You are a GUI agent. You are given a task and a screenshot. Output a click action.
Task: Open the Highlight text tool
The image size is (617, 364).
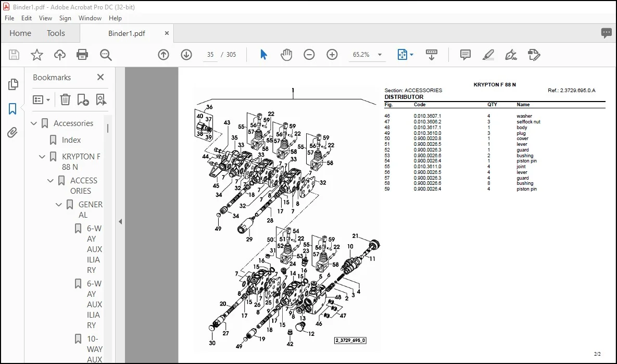coord(488,55)
